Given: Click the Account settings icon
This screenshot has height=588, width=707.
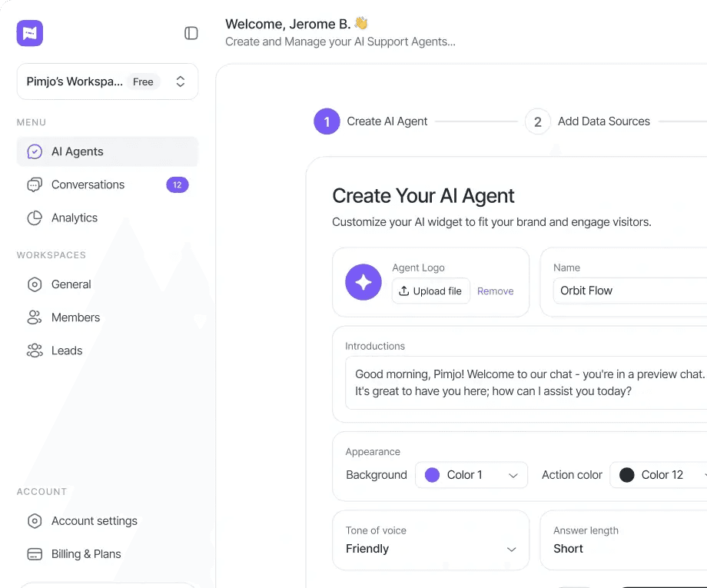Looking at the screenshot, I should click(35, 521).
